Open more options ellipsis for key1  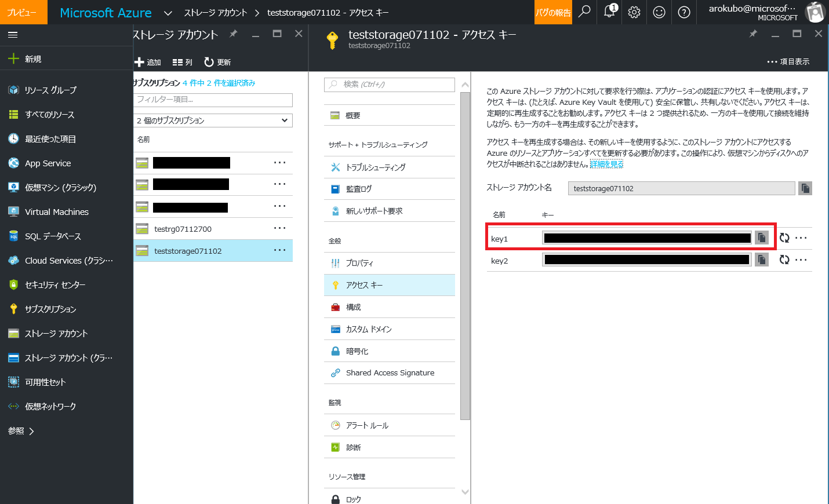click(801, 238)
